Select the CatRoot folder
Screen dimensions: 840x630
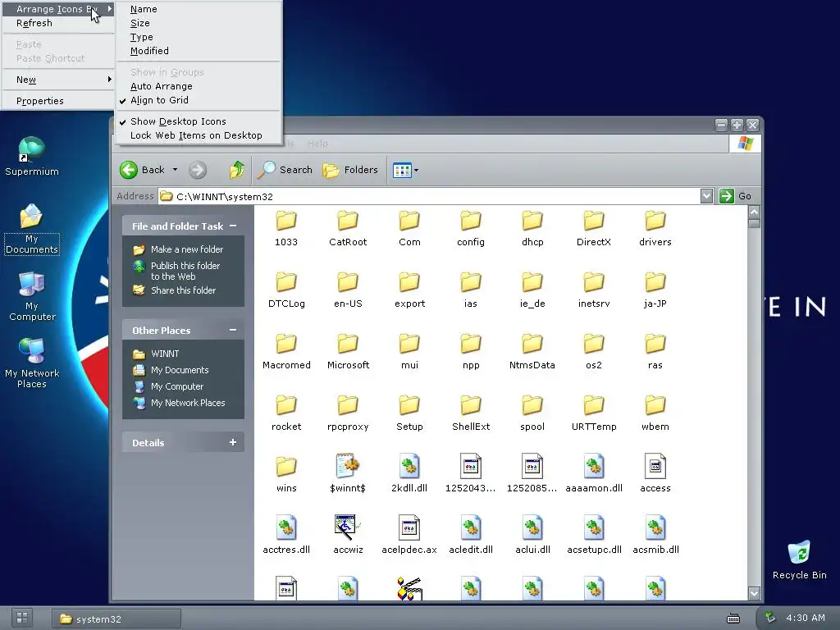348,228
